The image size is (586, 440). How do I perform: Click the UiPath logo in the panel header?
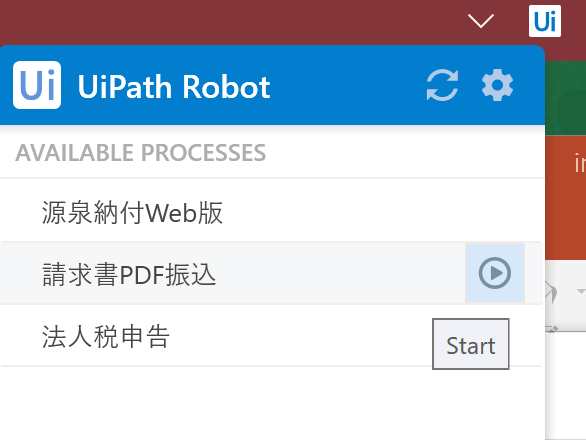(37, 85)
